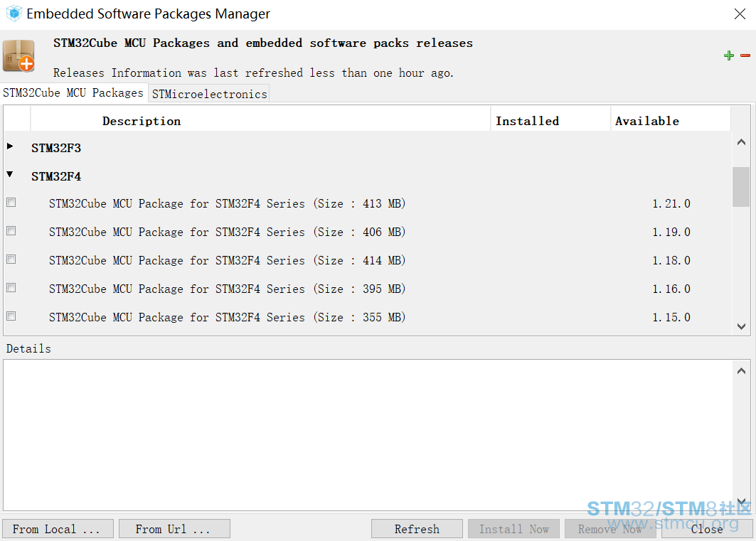756x541 pixels.
Task: Check the STM32F4 package version 1.21.0
Action: click(x=11, y=203)
